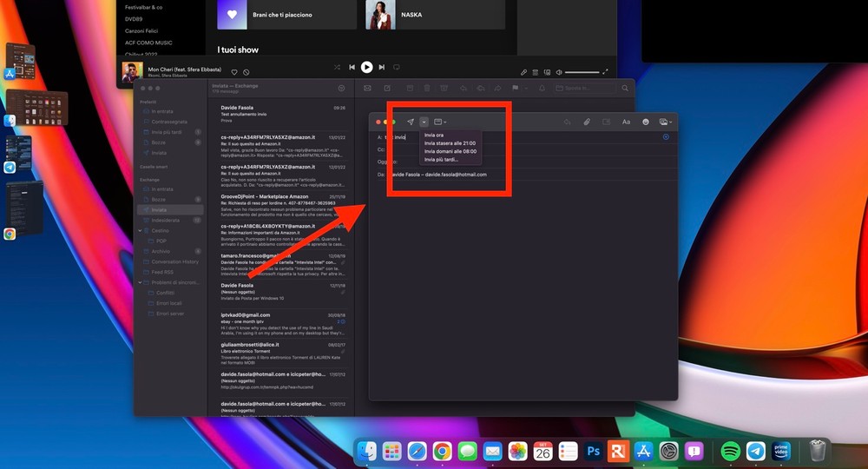The height and width of the screenshot is (469, 868).
Task: Click the 'Invia ora' menu entry
Action: [x=434, y=135]
